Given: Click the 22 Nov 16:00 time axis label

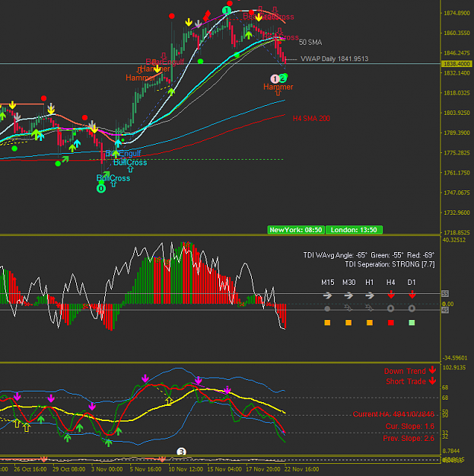Looking at the screenshot, I should [x=302, y=469].
